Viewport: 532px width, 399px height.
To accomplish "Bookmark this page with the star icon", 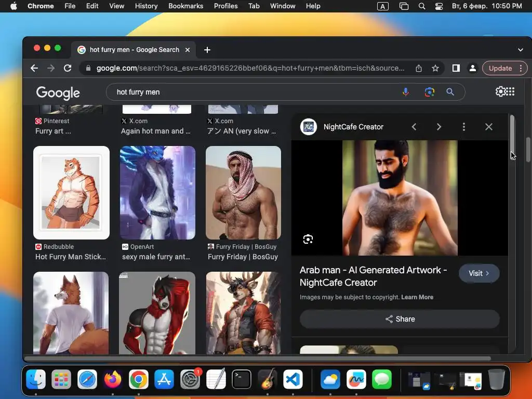I will pyautogui.click(x=435, y=68).
